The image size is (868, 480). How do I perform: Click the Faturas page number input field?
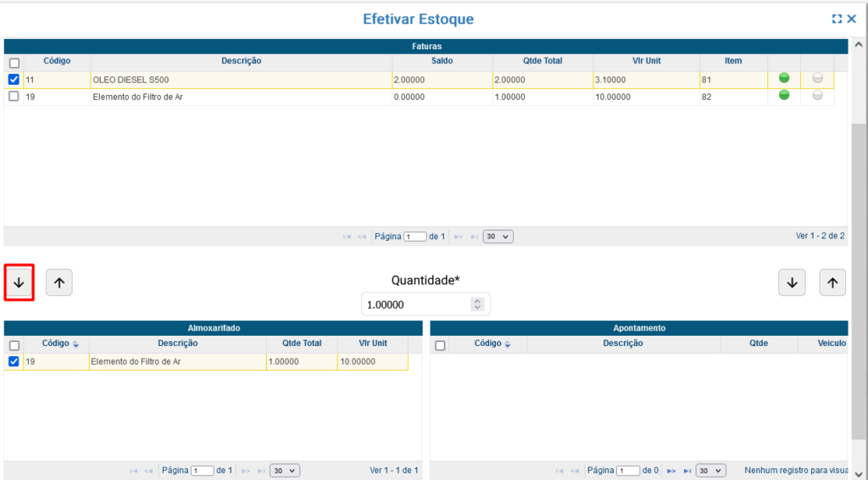[415, 237]
